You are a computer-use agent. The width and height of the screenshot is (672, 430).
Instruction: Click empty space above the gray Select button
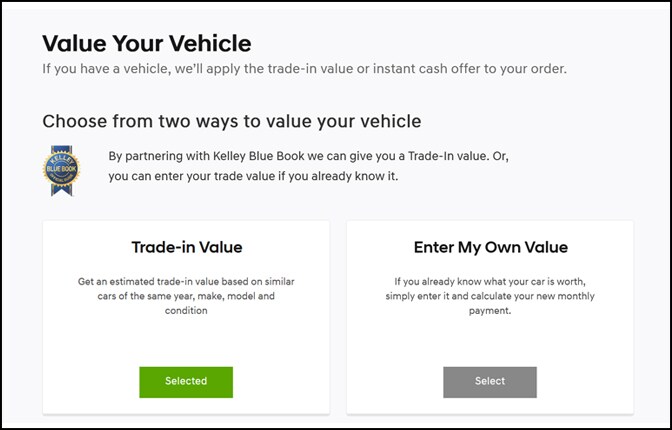click(490, 343)
